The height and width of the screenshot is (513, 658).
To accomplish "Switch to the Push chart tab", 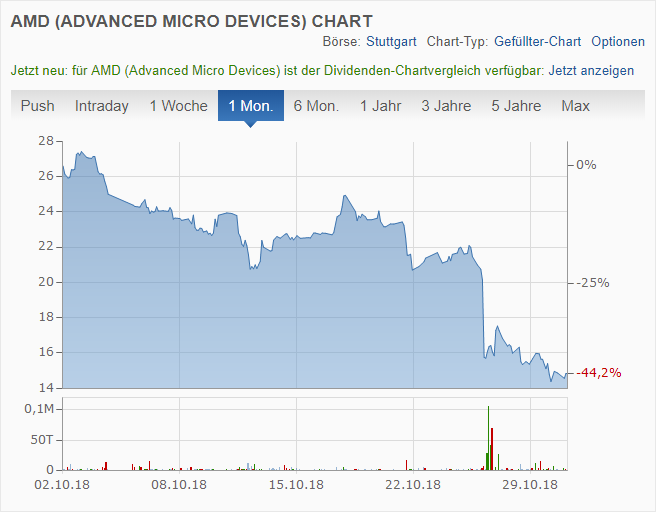I will click(x=37, y=106).
